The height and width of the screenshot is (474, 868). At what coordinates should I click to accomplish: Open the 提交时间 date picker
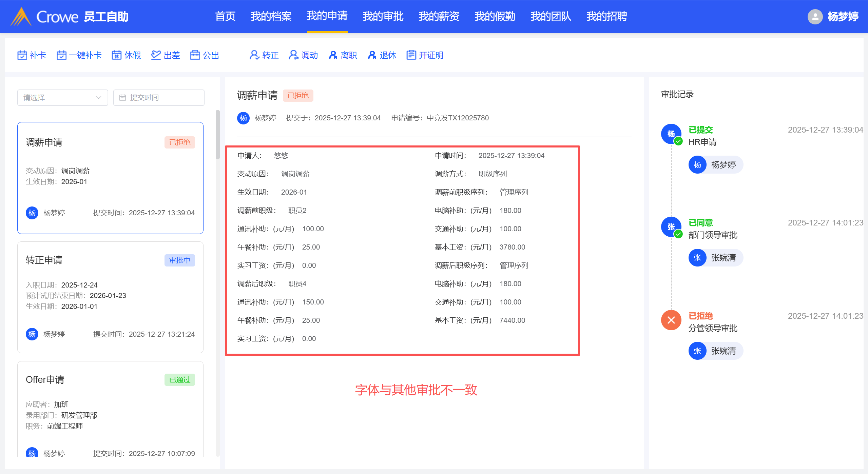[159, 98]
